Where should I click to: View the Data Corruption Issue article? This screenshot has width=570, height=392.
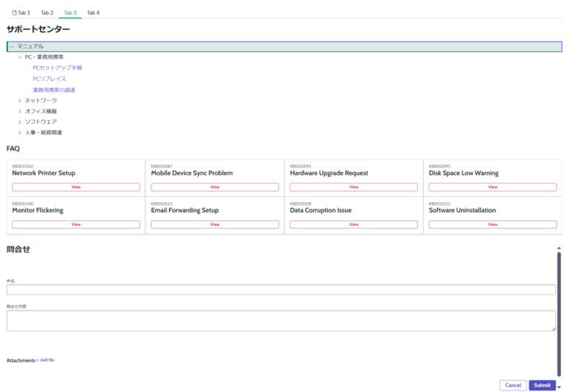pyautogui.click(x=354, y=224)
